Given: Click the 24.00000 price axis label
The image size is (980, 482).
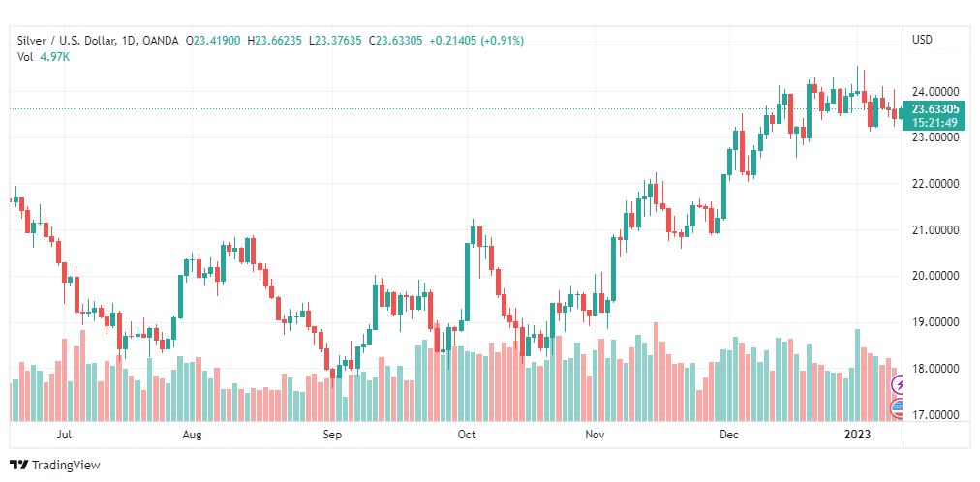Looking at the screenshot, I should [935, 91].
